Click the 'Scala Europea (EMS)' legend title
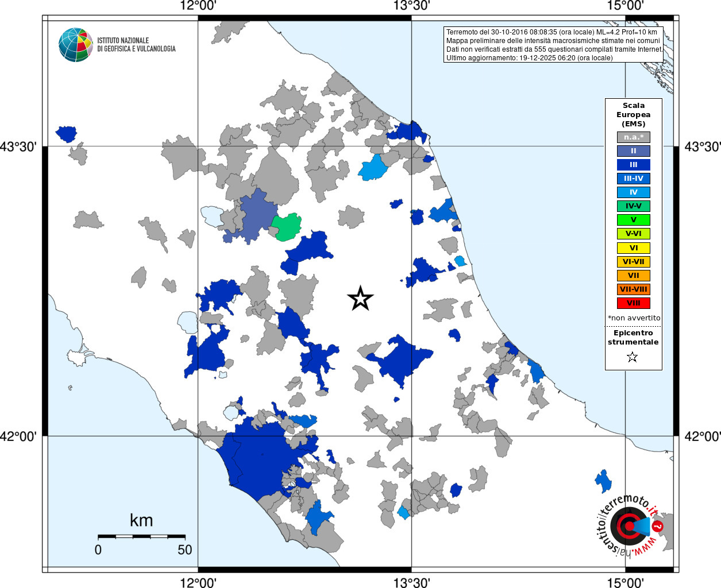721x588 pixels. point(634,115)
